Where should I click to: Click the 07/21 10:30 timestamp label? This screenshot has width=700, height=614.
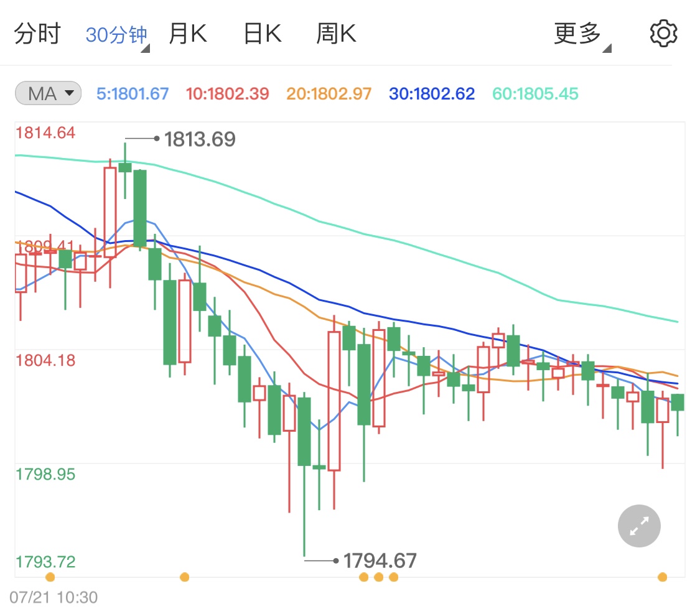point(53,597)
